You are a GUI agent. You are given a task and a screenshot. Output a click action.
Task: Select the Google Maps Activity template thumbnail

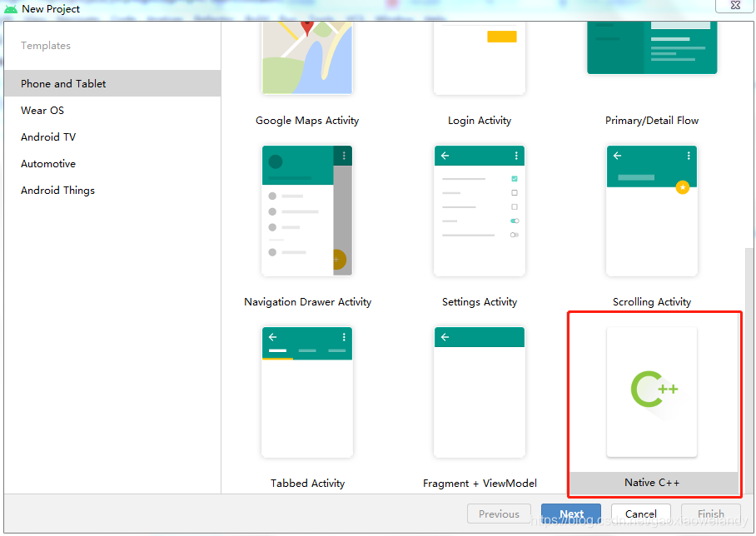[307, 57]
